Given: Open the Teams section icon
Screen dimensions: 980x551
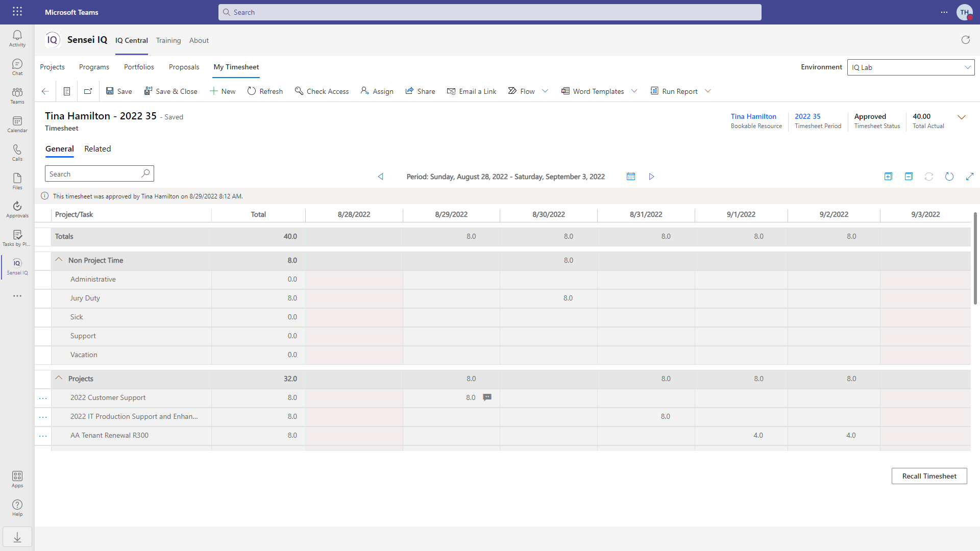Looking at the screenshot, I should pos(17,95).
